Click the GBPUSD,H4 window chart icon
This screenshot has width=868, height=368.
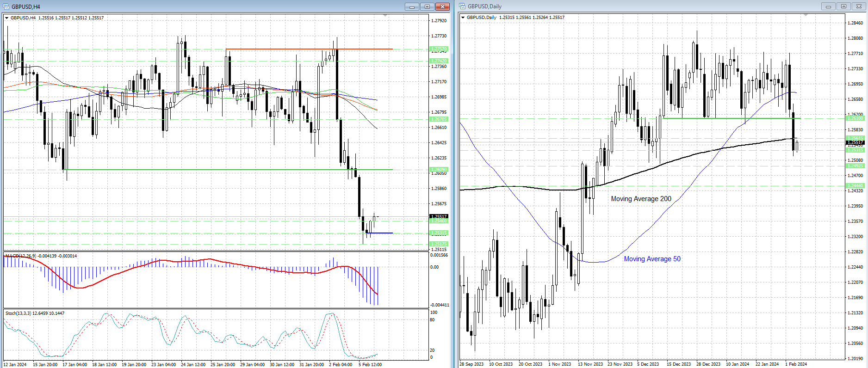[x=6, y=6]
